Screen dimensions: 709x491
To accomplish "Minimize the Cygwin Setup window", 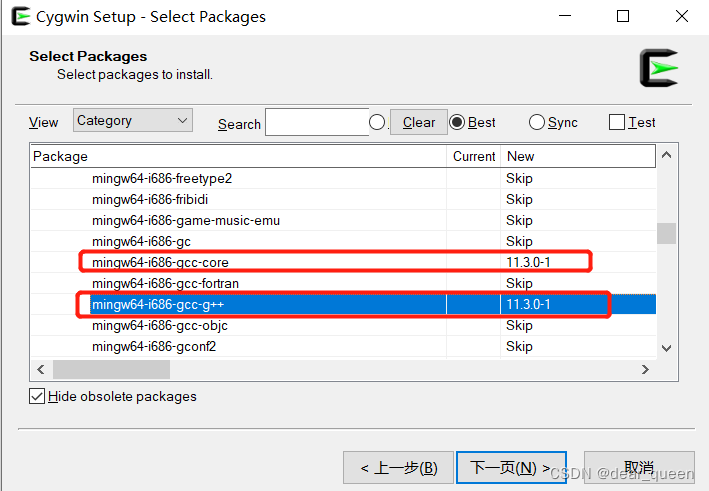I will [565, 16].
